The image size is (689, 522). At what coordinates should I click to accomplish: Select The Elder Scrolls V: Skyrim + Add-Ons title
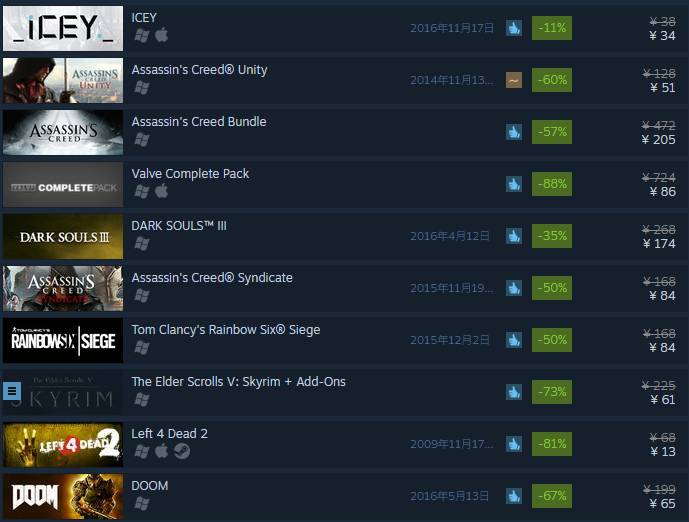coord(239,382)
